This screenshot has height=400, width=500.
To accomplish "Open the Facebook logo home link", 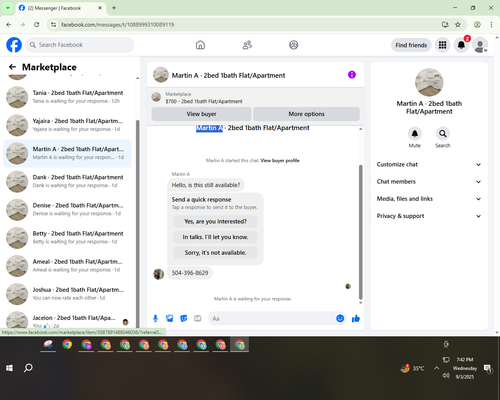I will tap(14, 45).
